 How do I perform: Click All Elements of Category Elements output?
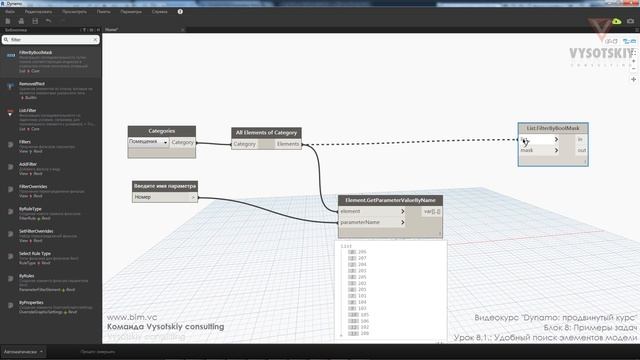[x=288, y=144]
